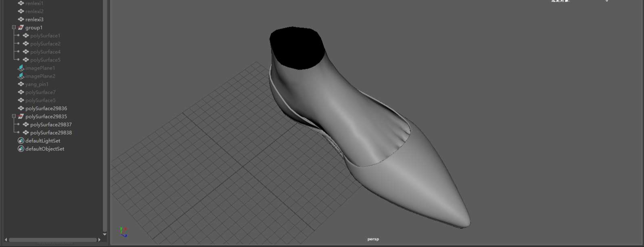Click the mesh icon beside renlexi2
Image resolution: width=644 pixels, height=247 pixels.
21,11
